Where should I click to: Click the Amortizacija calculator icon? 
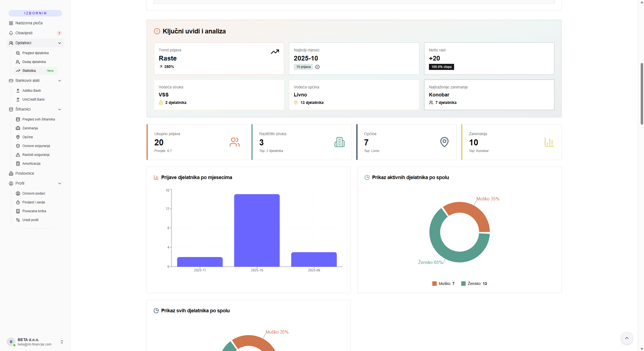(18, 164)
